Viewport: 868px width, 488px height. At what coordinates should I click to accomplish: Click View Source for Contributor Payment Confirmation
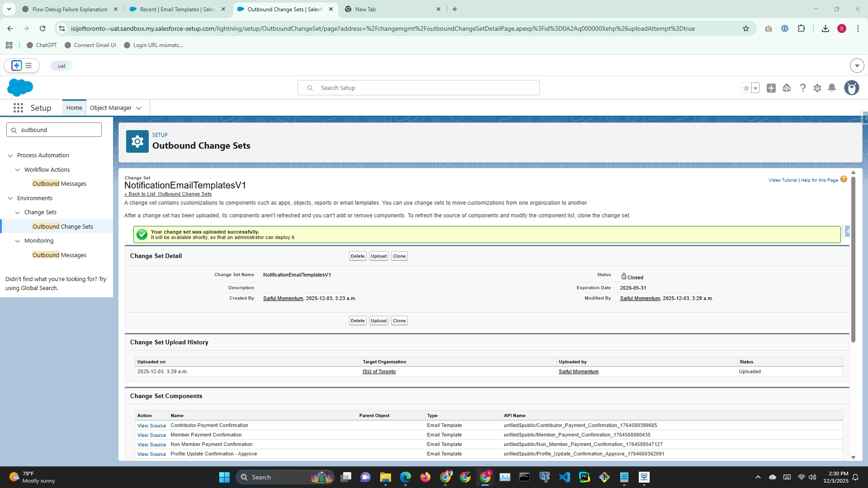[x=151, y=426]
